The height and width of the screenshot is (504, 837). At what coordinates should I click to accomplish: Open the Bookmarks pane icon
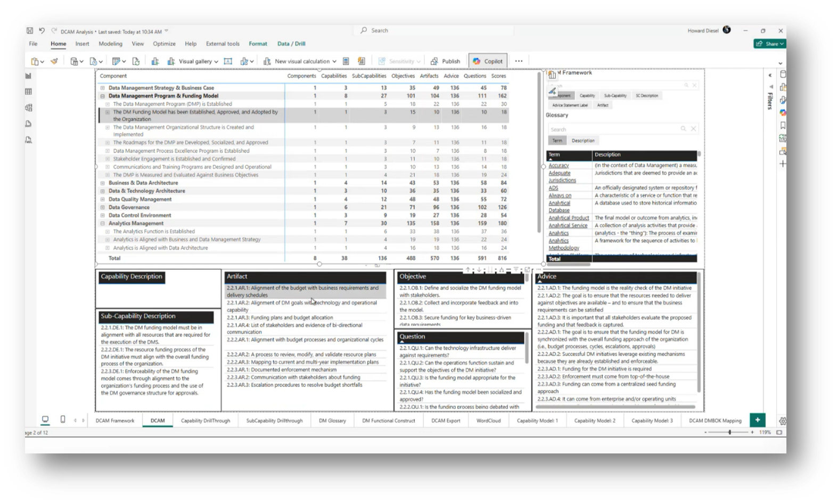pyautogui.click(x=783, y=126)
